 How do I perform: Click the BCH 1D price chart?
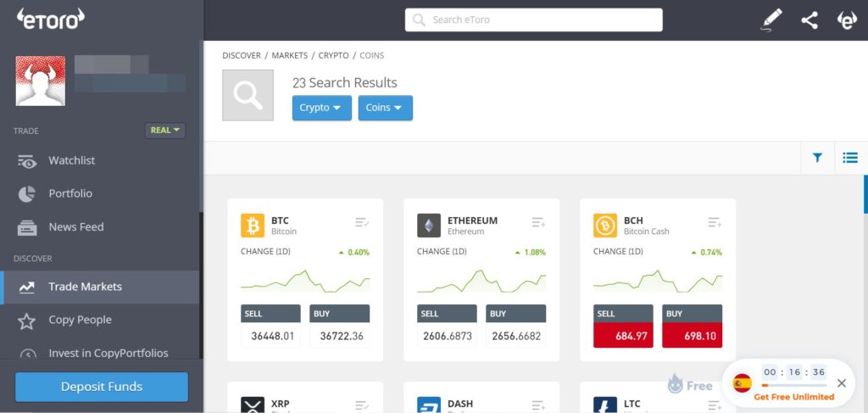(658, 281)
